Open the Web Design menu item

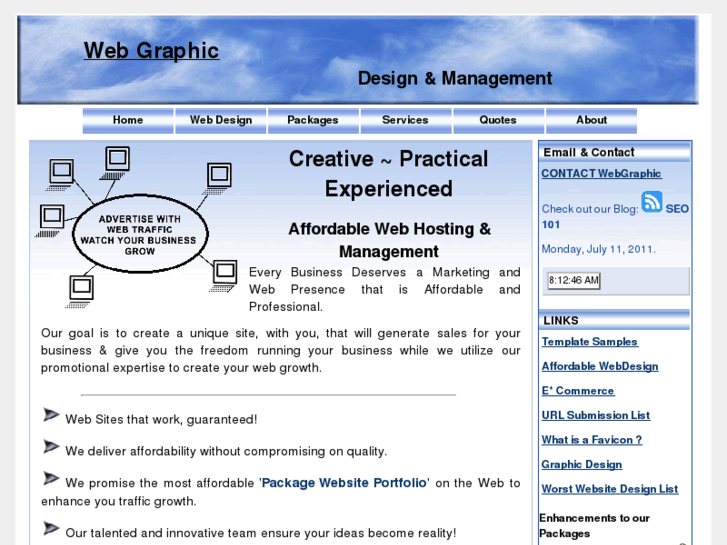pyautogui.click(x=221, y=121)
